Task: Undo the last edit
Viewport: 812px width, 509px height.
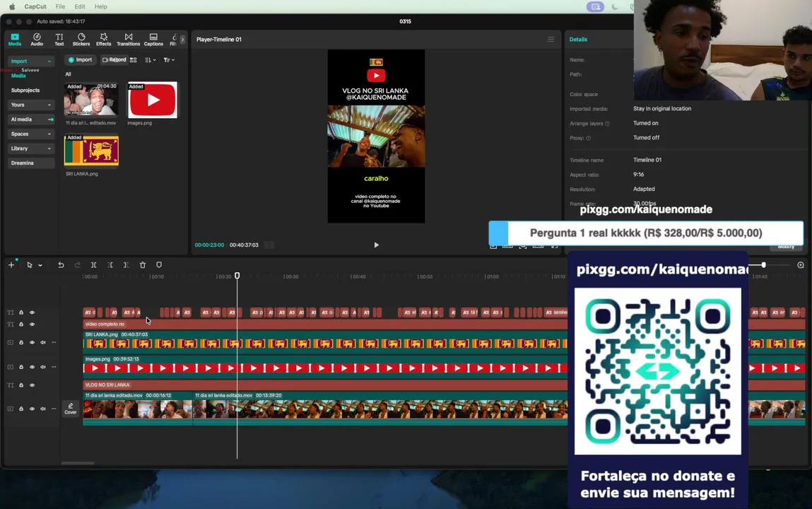Action: click(x=61, y=264)
